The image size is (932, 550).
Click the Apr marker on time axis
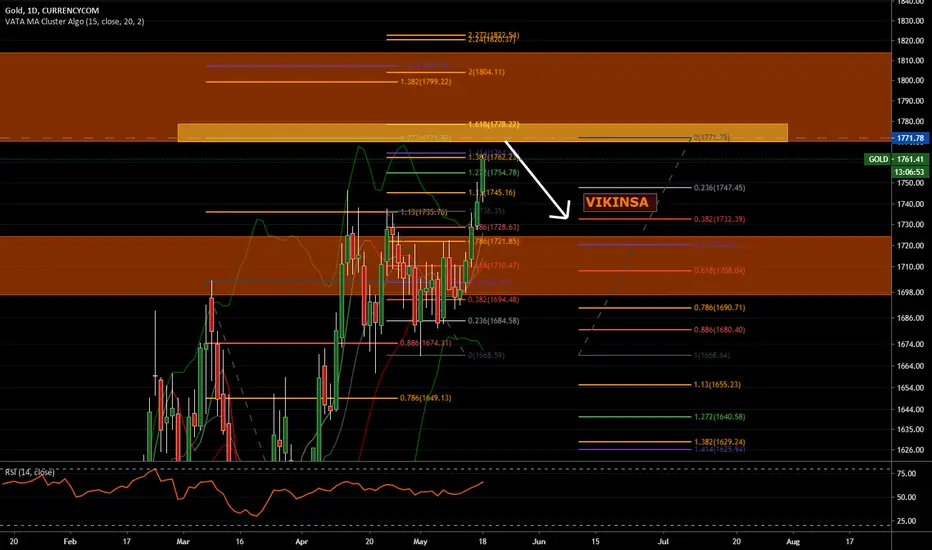pos(302,542)
